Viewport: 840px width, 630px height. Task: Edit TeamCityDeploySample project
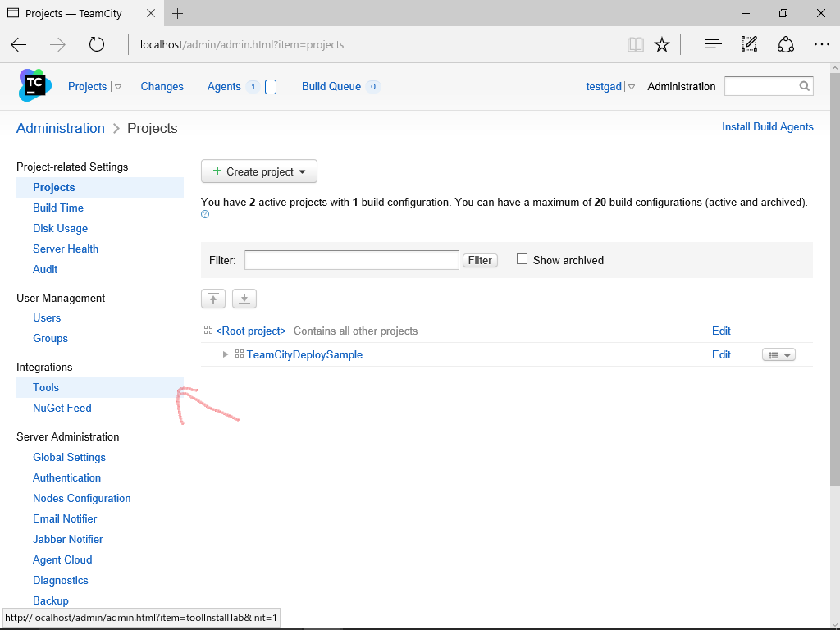[x=721, y=354]
